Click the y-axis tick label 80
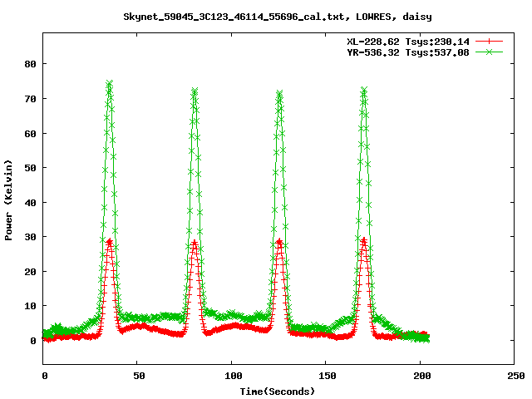This screenshot has height=399, width=532. (x=30, y=64)
